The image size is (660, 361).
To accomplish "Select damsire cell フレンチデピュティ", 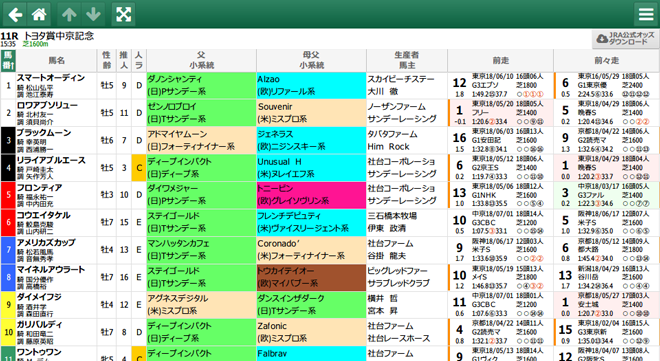I will (311, 222).
